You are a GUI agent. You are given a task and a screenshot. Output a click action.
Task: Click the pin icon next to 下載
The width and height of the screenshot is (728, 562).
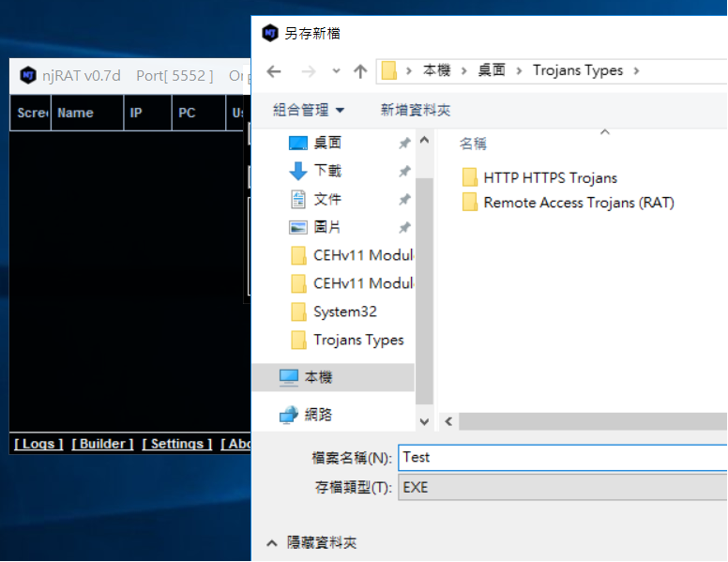point(405,172)
